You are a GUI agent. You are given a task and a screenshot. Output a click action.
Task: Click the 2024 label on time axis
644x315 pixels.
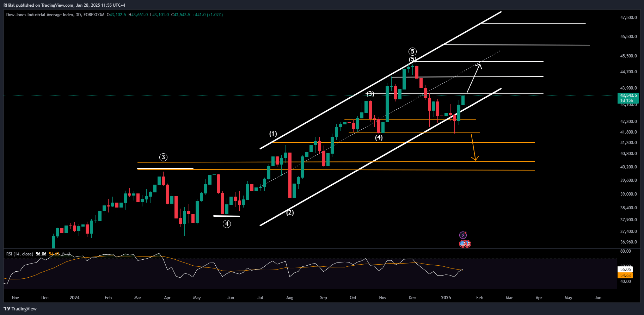pos(74,298)
